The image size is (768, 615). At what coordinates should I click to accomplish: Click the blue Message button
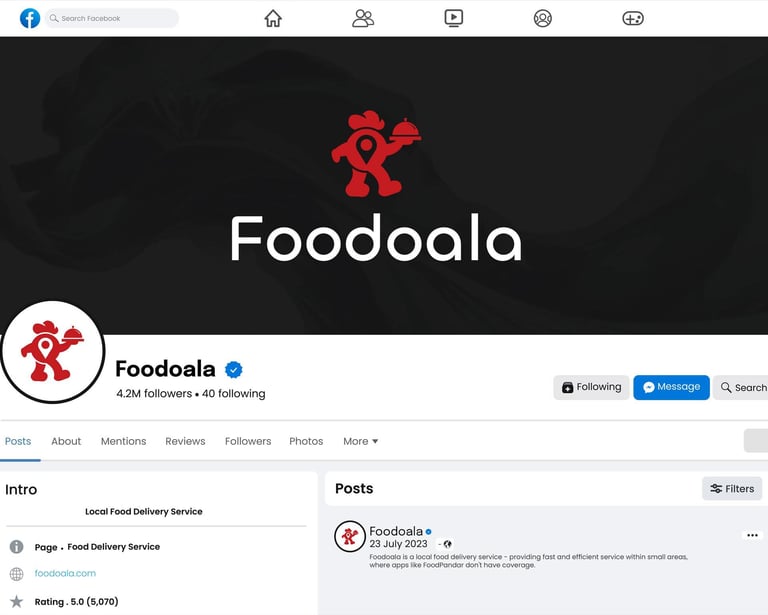pos(671,387)
